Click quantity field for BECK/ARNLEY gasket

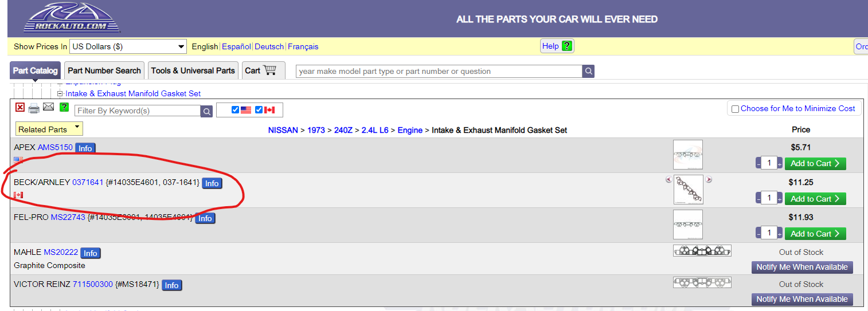click(769, 198)
